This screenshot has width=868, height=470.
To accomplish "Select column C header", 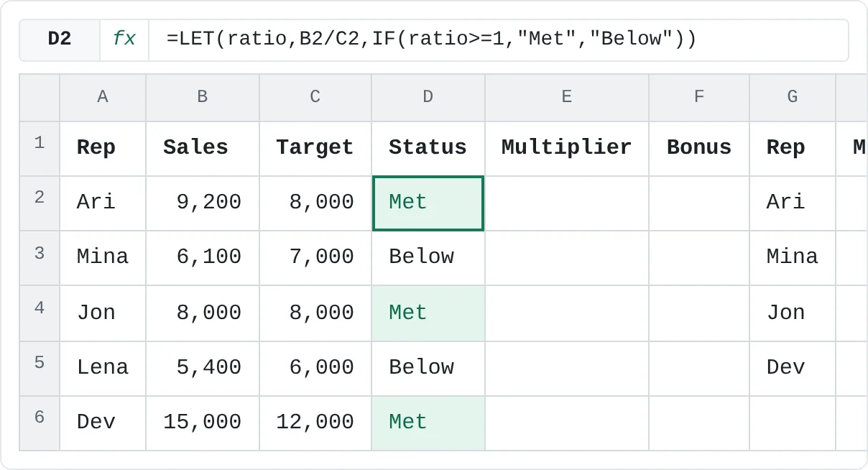I will (315, 97).
